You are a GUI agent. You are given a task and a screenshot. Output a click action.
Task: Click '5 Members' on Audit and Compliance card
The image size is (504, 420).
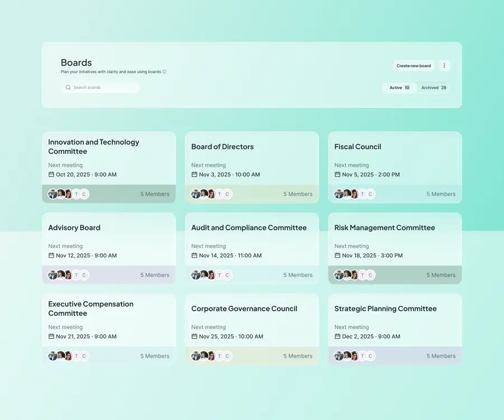[298, 275]
